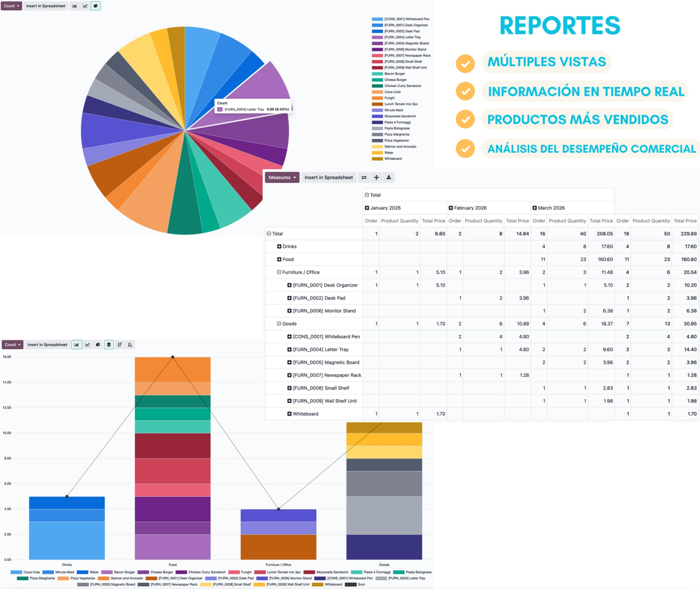Open the bottom chart's Count dropdown
Screen dimensions: 700x589
coord(12,344)
